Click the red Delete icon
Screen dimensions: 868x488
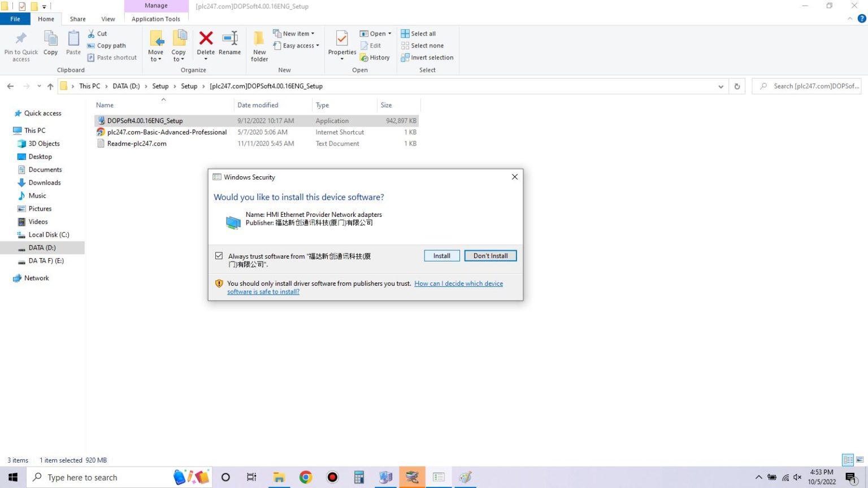coord(206,38)
